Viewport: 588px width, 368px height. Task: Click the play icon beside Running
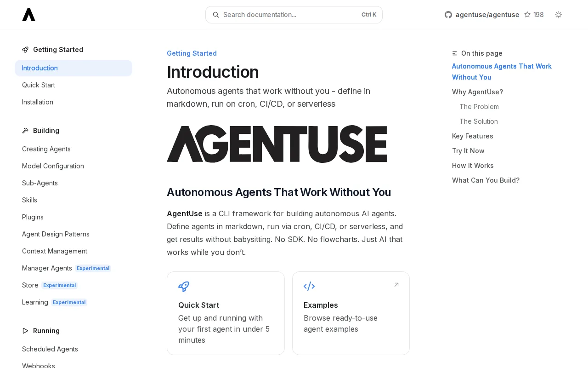point(25,331)
